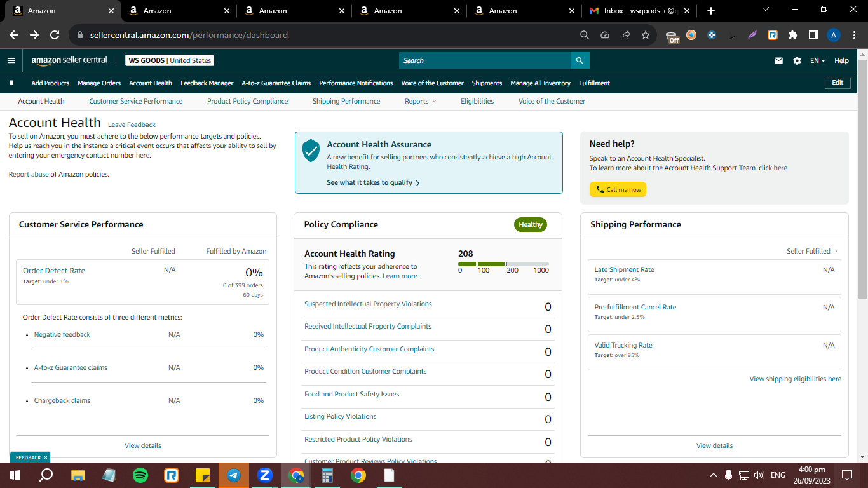The image size is (868, 488).
Task: Bookmark this page with the star icon
Action: (x=646, y=35)
